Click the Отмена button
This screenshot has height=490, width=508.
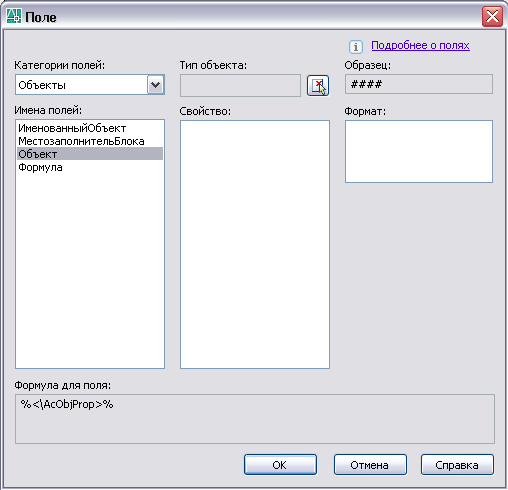[x=370, y=465]
